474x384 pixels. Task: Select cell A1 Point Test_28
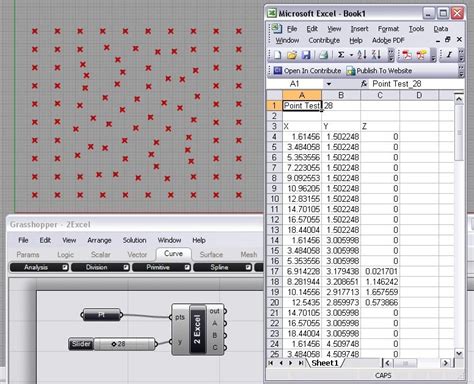tap(302, 106)
